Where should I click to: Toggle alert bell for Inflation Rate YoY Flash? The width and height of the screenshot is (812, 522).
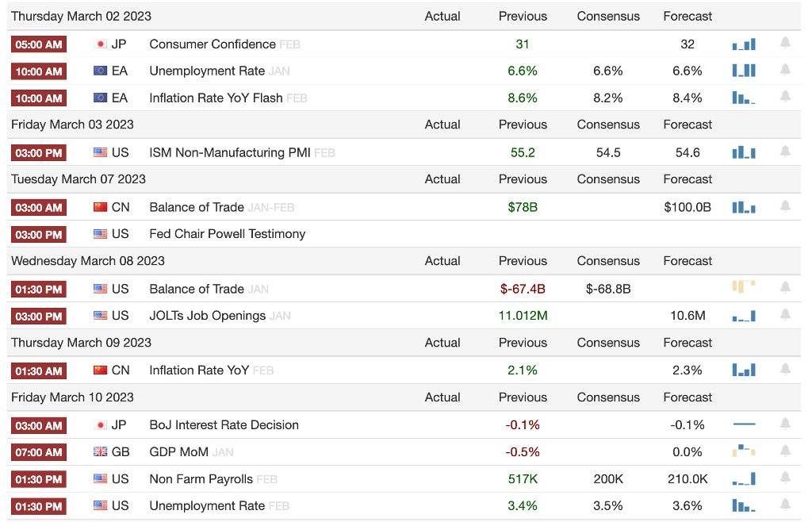tap(785, 97)
